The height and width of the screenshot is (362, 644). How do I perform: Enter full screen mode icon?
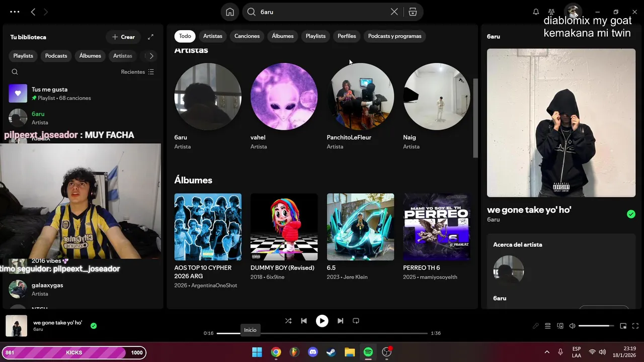tap(635, 326)
